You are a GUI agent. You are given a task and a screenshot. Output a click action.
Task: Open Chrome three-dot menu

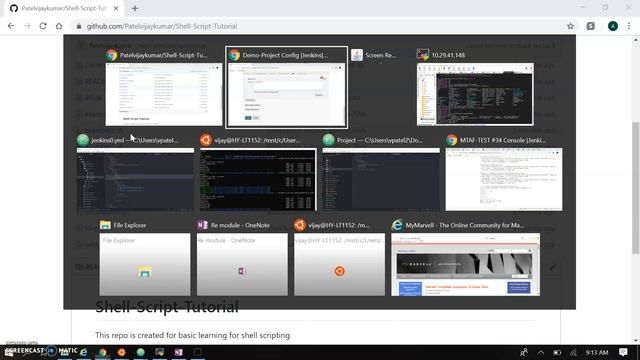(x=629, y=26)
